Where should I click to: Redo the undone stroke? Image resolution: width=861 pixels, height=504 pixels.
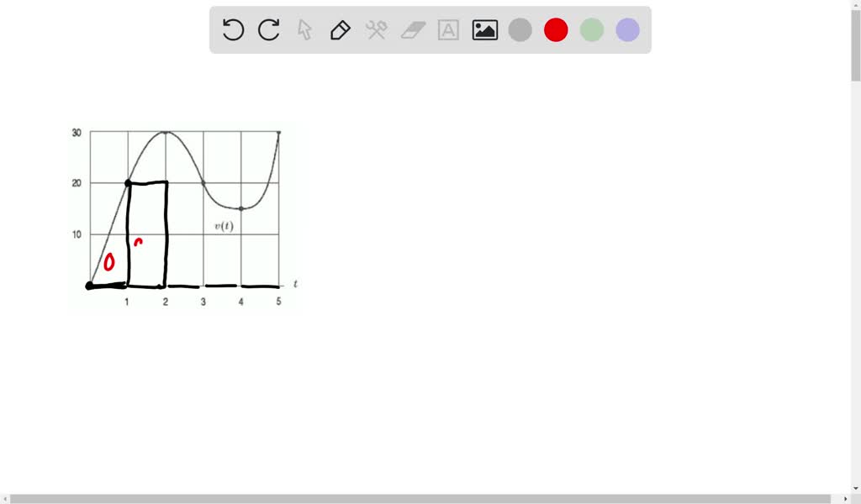[x=267, y=29]
